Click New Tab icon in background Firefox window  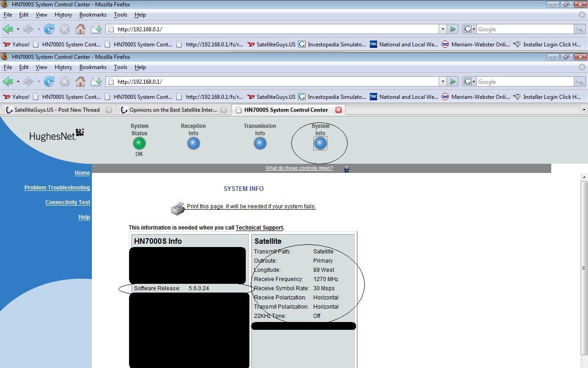coord(96,29)
